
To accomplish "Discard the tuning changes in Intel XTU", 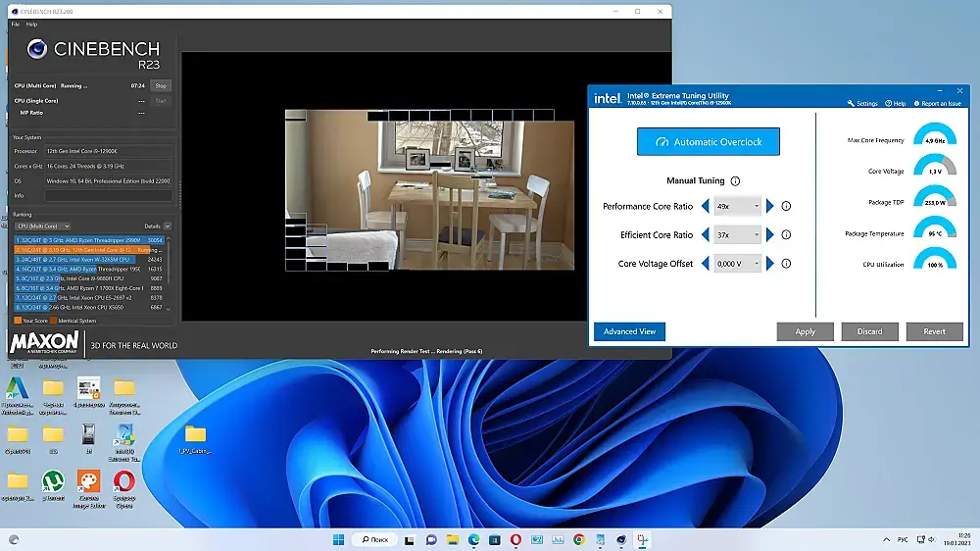I will pos(869,331).
